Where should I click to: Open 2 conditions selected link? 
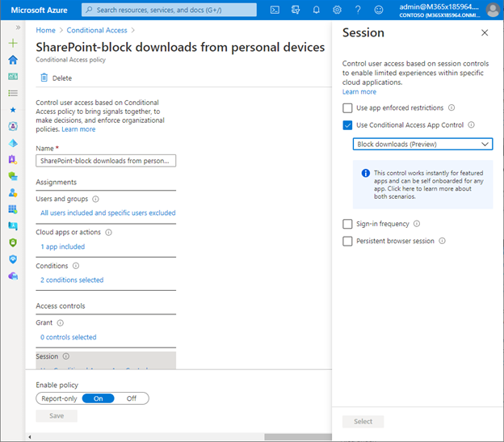click(72, 280)
